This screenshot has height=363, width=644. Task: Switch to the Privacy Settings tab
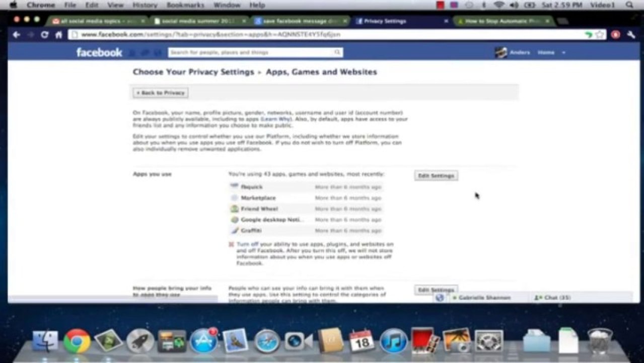401,21
